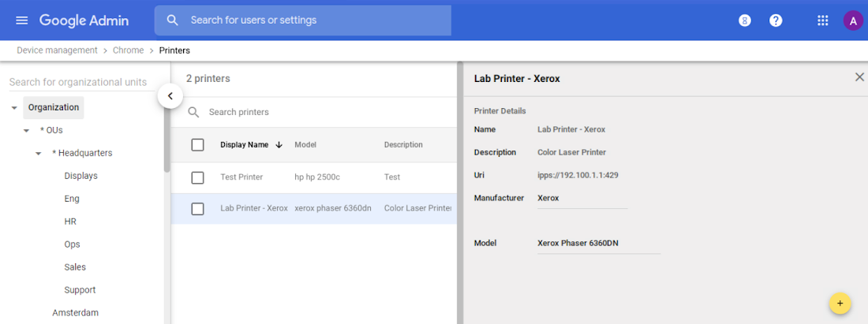The width and height of the screenshot is (868, 324).
Task: Go to Device management breadcrumb
Action: [57, 50]
